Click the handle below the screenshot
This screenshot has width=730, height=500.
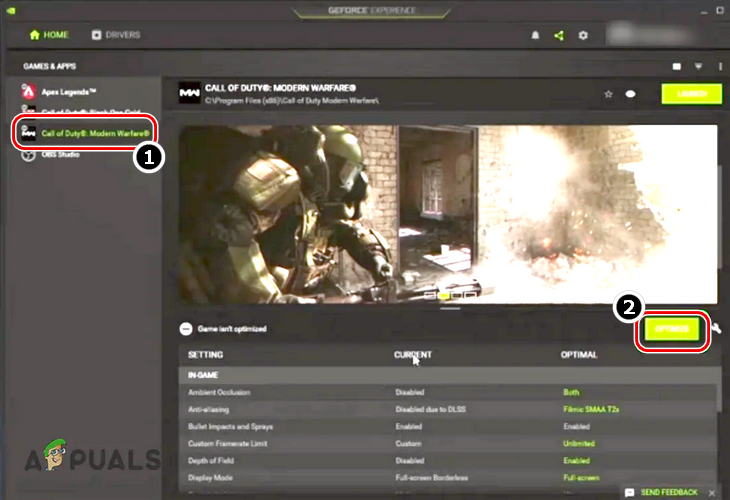click(450, 308)
